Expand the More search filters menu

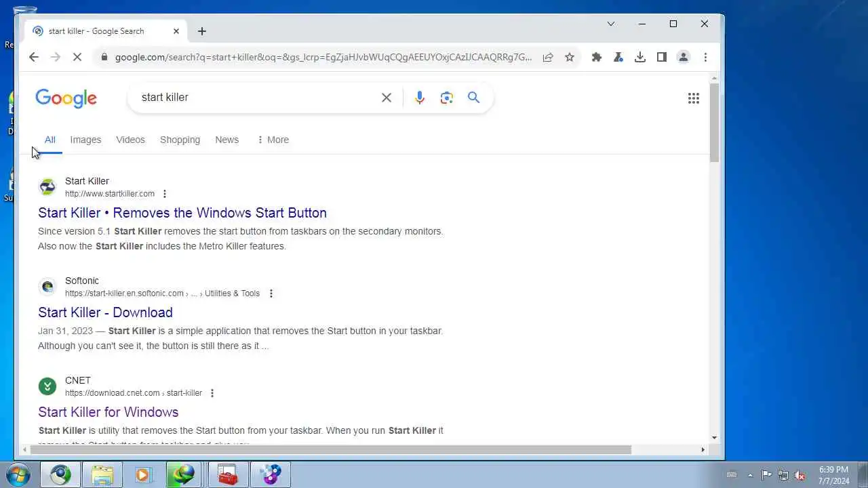[273, 140]
